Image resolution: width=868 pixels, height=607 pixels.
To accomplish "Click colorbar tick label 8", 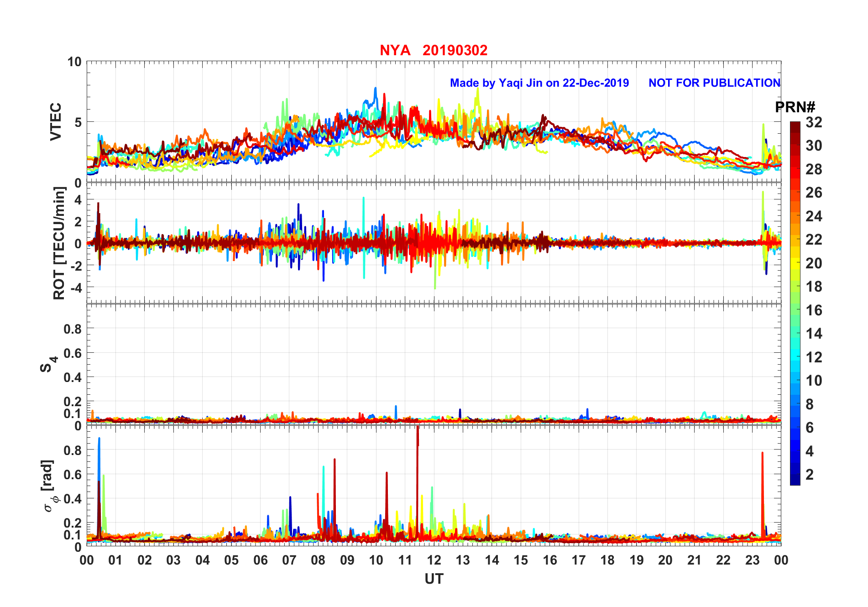I will click(x=810, y=404).
